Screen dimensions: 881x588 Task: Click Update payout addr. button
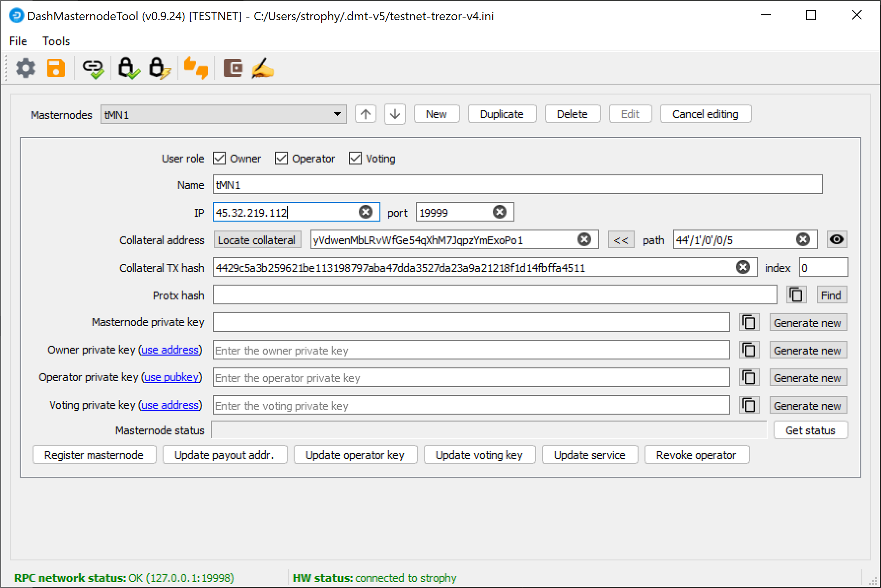point(224,455)
